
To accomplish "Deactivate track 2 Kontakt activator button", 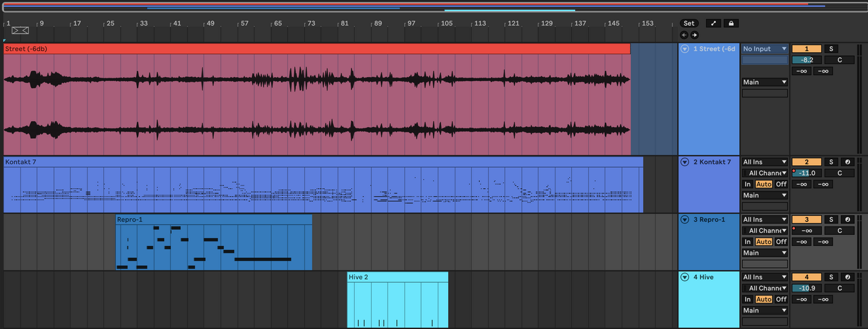I will [806, 162].
